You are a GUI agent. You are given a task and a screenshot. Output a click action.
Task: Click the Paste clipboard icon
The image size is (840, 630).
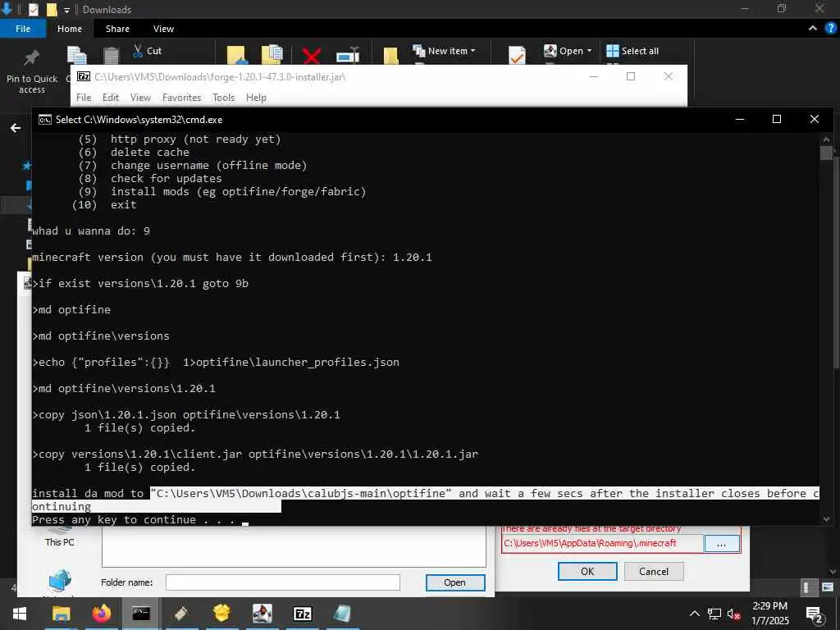coord(111,56)
